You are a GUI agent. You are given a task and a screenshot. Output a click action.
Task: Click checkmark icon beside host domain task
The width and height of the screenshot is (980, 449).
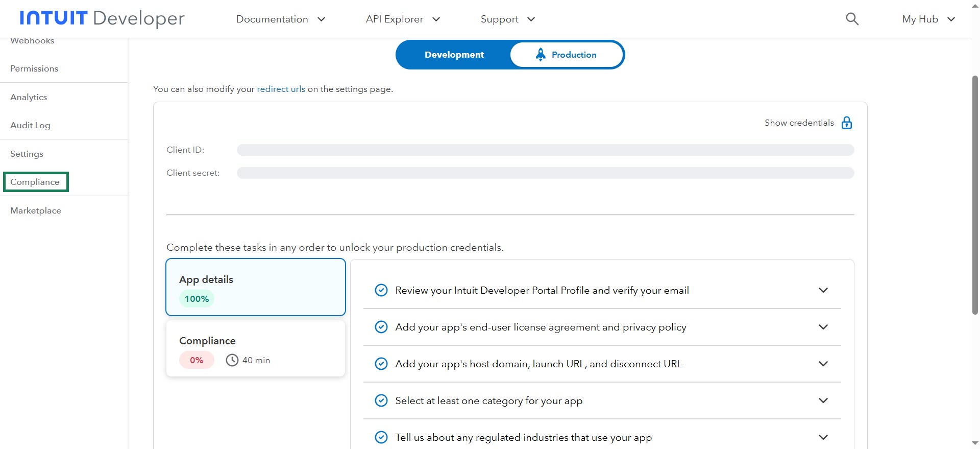click(x=381, y=364)
